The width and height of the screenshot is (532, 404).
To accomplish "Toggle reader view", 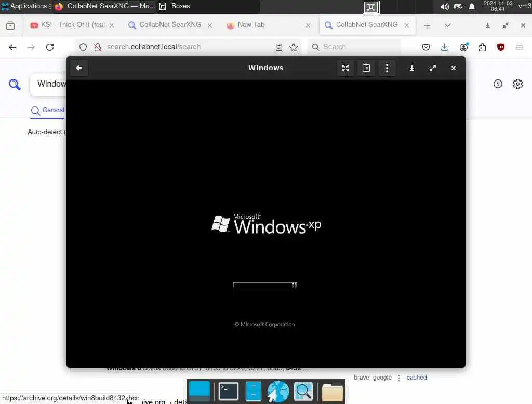I will tap(279, 47).
